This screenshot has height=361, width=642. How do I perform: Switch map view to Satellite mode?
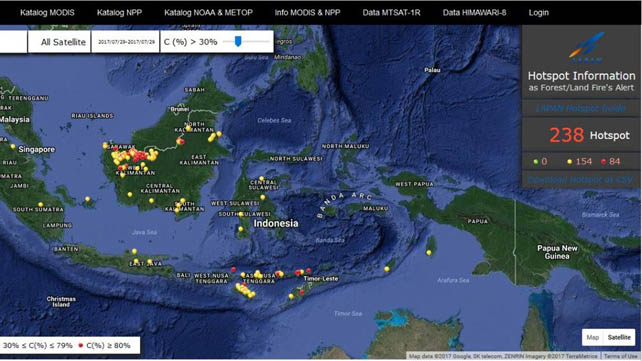pos(619,337)
